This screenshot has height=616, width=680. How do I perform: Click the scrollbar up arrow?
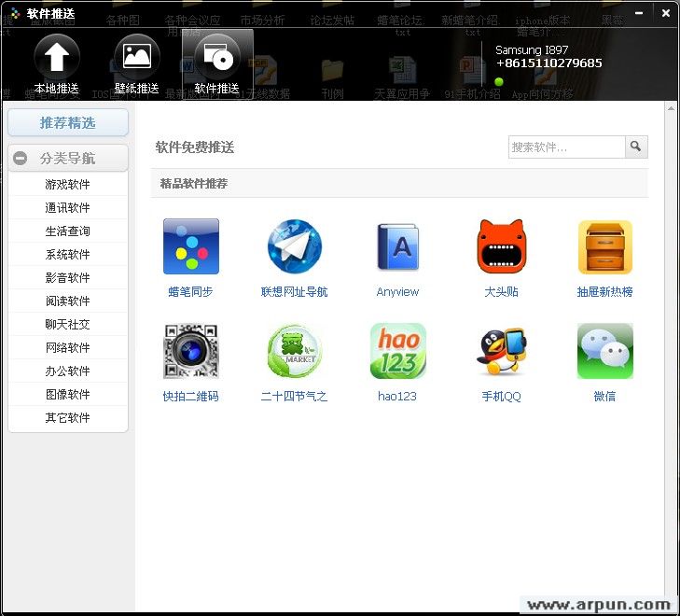(x=671, y=108)
